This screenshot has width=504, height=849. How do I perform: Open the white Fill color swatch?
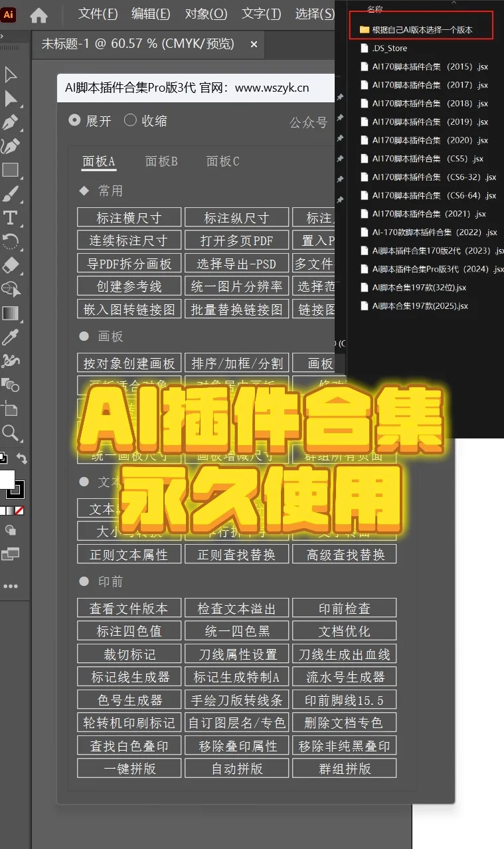[x=6, y=478]
